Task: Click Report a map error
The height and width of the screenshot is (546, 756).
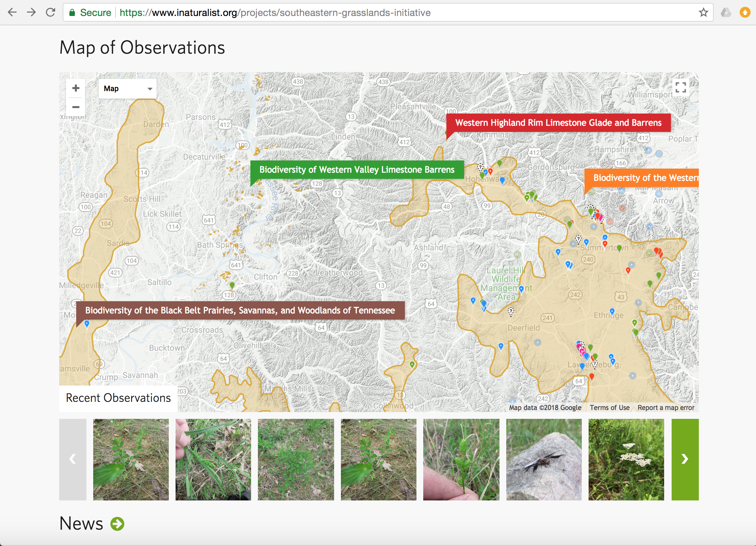Action: pyautogui.click(x=665, y=407)
